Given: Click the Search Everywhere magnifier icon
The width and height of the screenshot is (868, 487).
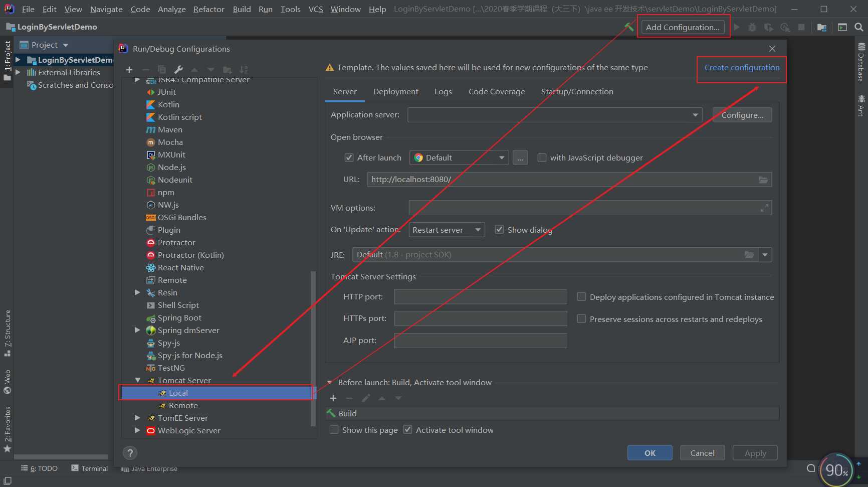Looking at the screenshot, I should click(858, 27).
